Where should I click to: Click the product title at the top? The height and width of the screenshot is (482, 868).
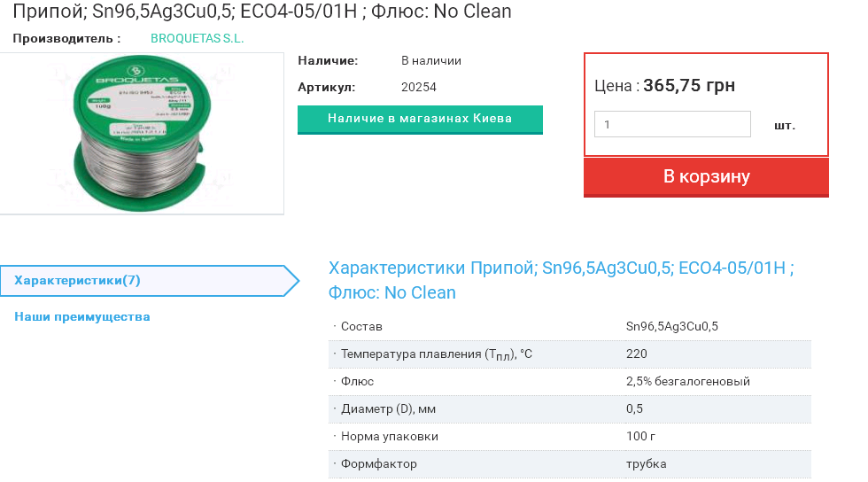pos(262,12)
